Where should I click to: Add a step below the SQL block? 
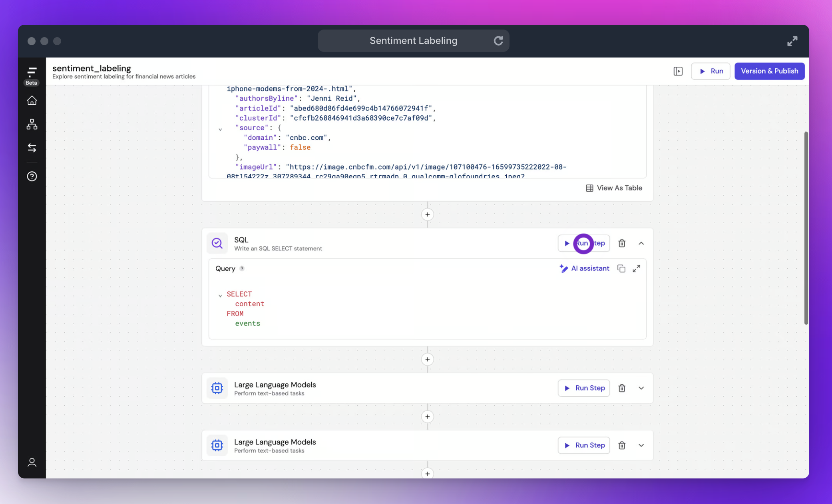tap(427, 359)
